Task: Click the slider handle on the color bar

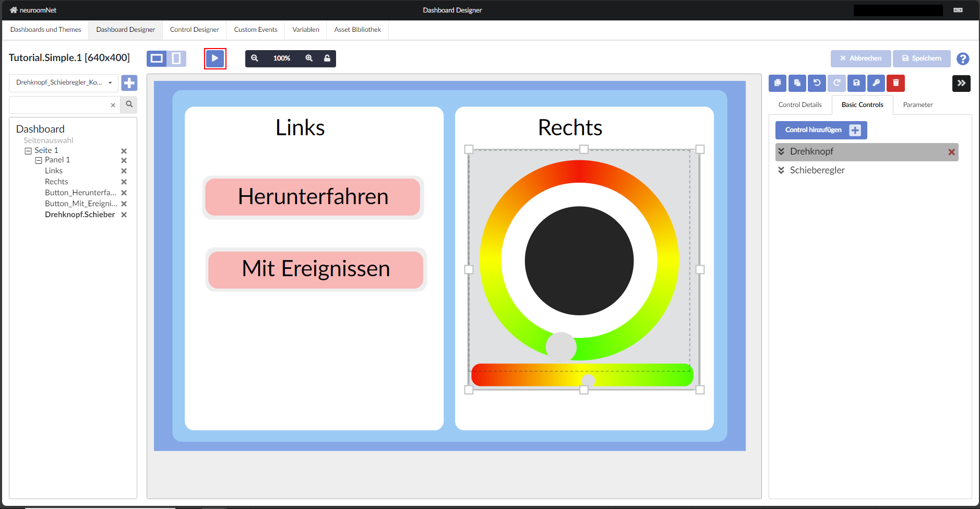Action: coord(588,380)
